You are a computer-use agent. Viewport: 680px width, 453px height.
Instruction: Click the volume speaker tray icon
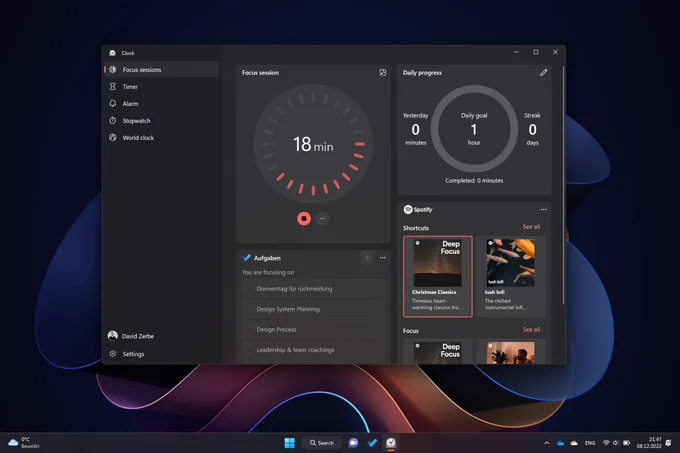(x=615, y=443)
